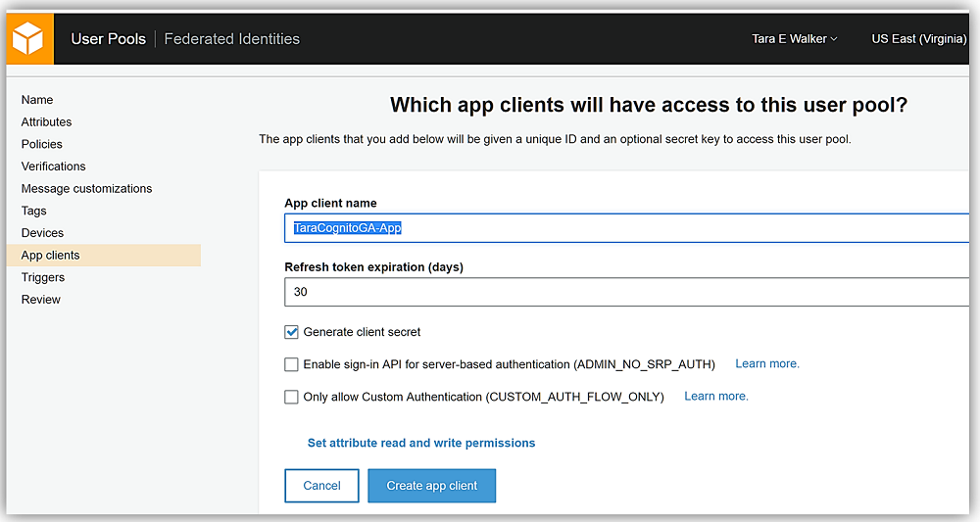Switch to the User Pools tab

[108, 39]
